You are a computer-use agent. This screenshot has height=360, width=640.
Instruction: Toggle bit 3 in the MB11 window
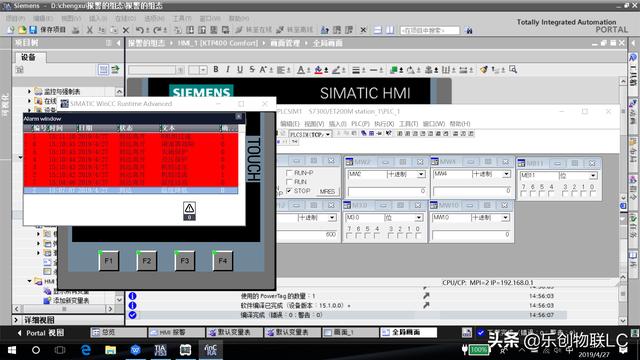(565, 193)
